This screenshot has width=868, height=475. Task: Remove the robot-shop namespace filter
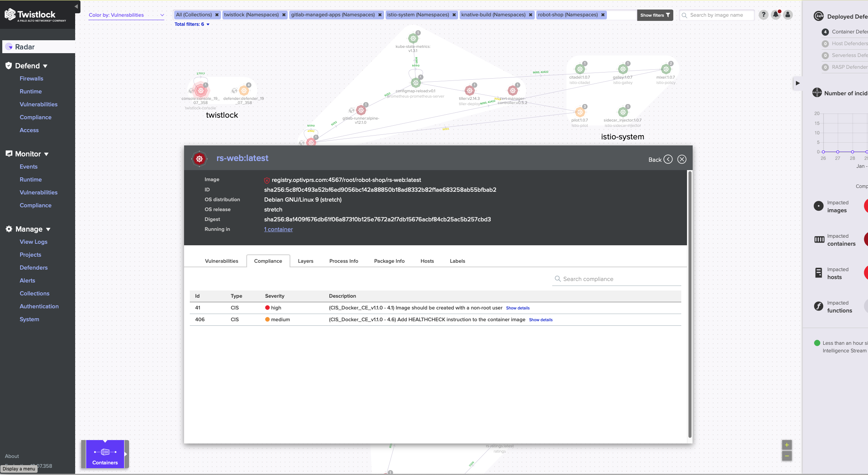click(603, 15)
